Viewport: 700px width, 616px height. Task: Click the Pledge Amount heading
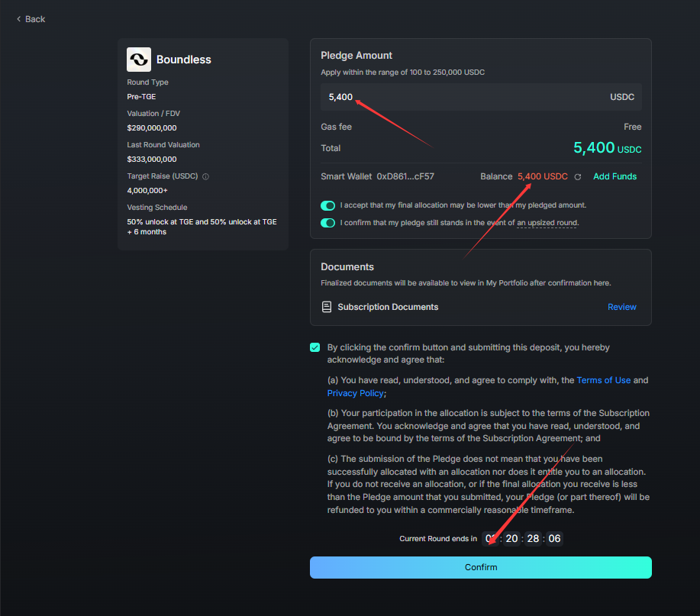point(356,56)
